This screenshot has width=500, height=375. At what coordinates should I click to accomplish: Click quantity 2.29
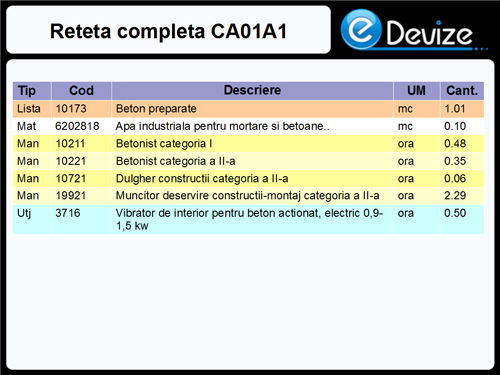(x=455, y=195)
